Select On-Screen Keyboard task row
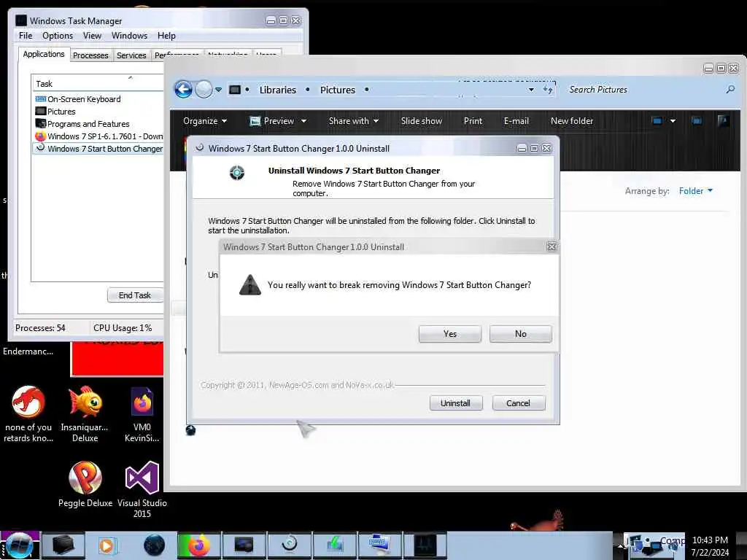The width and height of the screenshot is (747, 560). [98, 99]
